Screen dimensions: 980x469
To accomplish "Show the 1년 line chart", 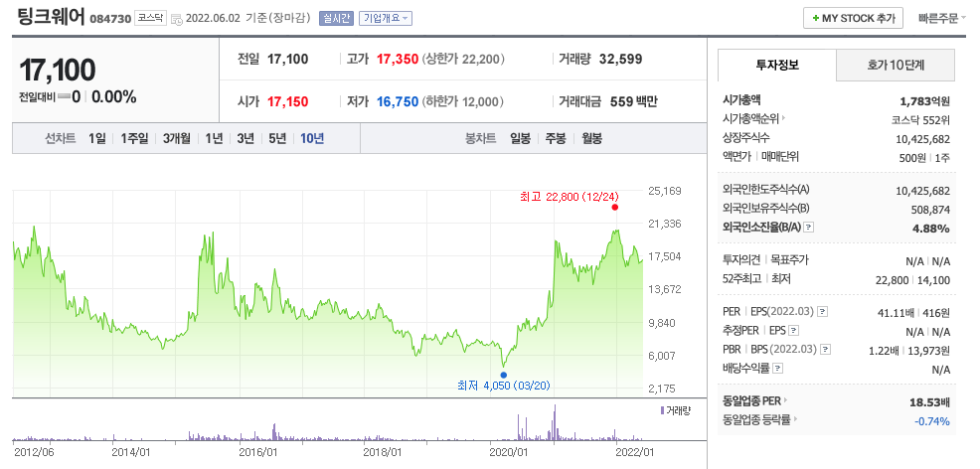I will [x=214, y=139].
